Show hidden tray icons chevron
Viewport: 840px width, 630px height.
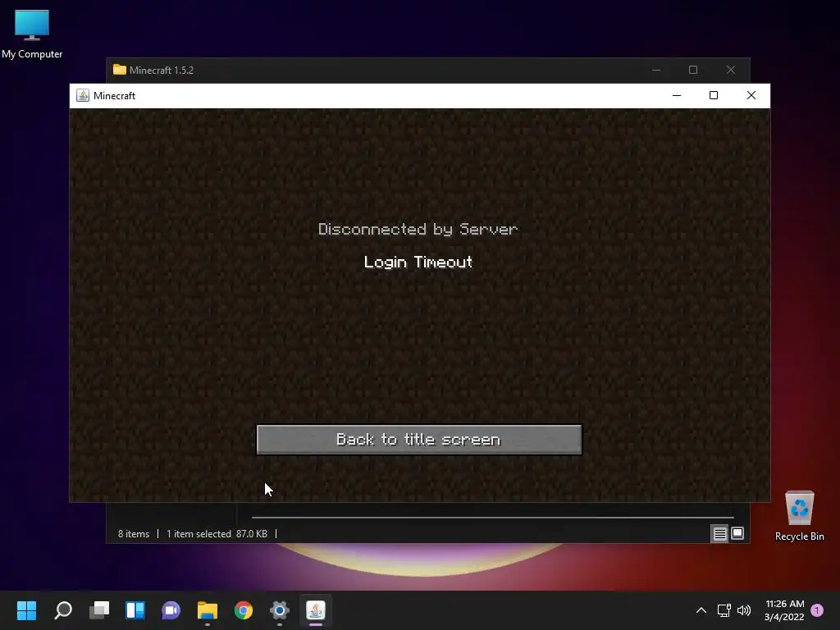701,610
